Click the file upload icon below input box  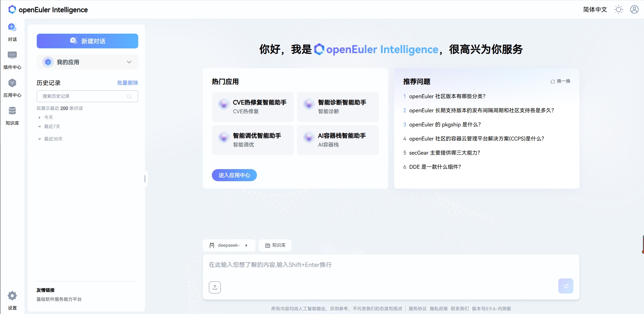pos(215,287)
